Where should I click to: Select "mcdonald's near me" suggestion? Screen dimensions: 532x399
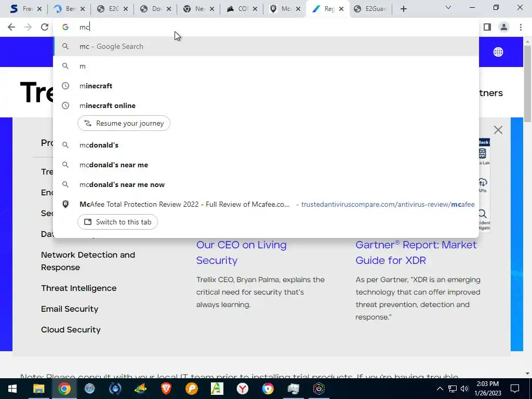pos(266,165)
